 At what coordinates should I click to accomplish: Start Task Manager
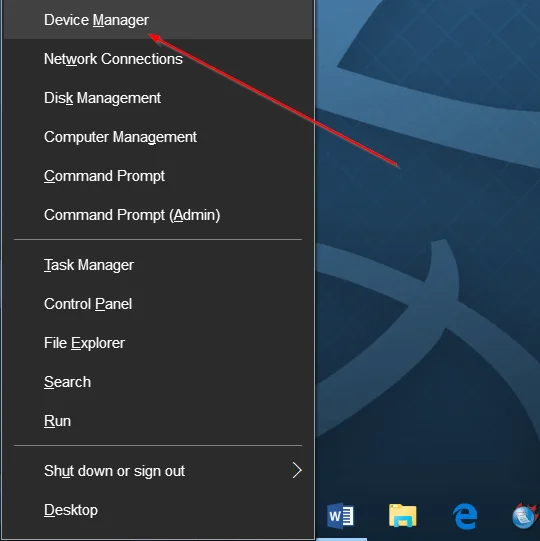coord(158,265)
